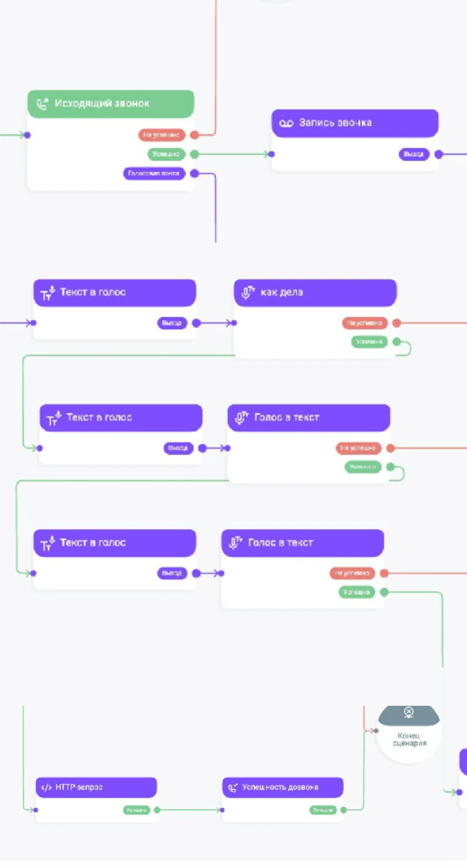This screenshot has width=467, height=868.
Task: Click Не успешно badge on Исходящий звонок
Action: (162, 135)
